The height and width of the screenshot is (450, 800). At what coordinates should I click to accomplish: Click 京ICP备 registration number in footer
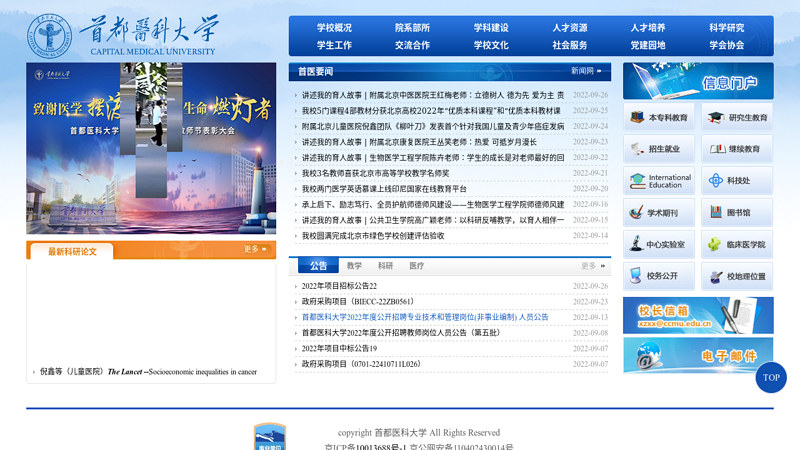coord(365,447)
